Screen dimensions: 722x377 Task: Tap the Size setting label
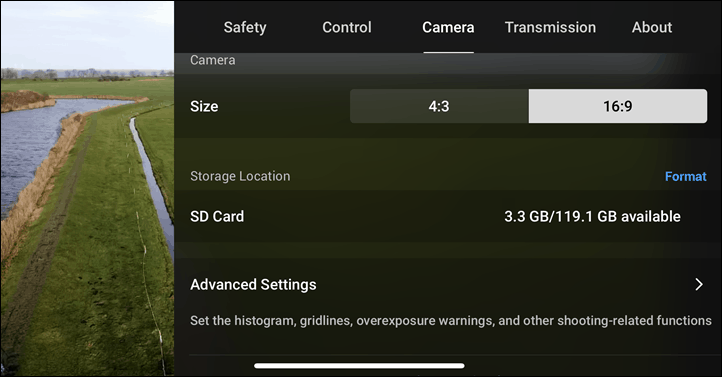[x=204, y=106]
